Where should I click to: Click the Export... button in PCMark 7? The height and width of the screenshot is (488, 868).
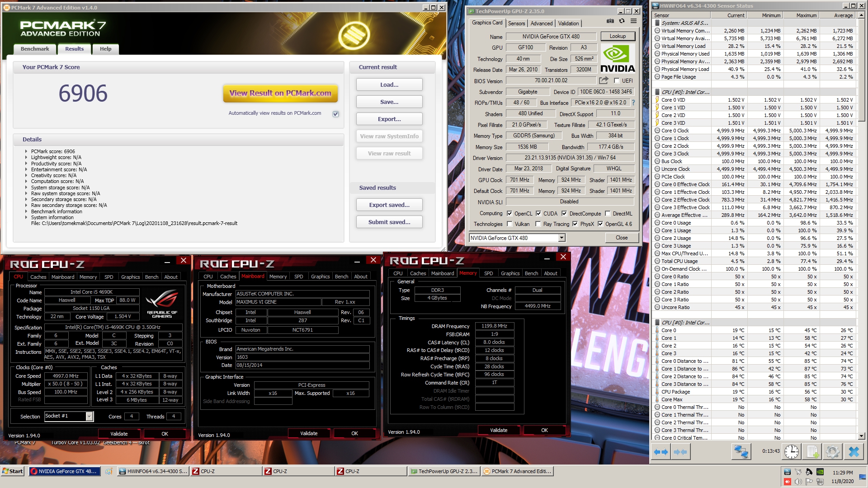389,119
